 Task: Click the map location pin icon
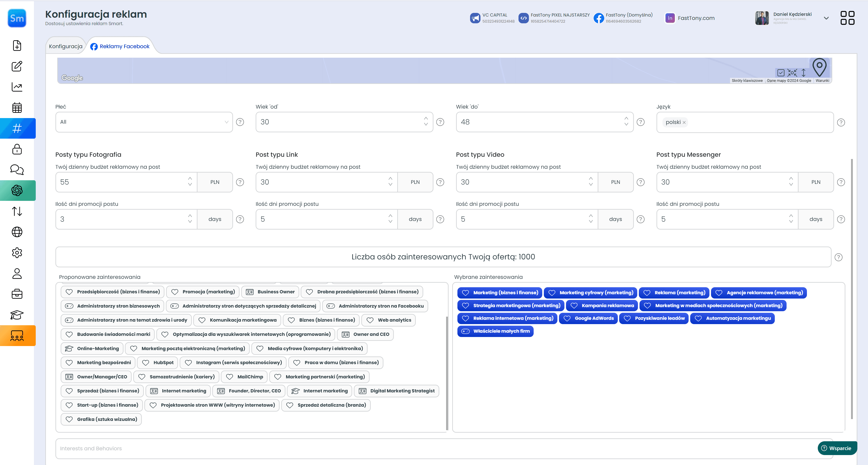coord(820,68)
